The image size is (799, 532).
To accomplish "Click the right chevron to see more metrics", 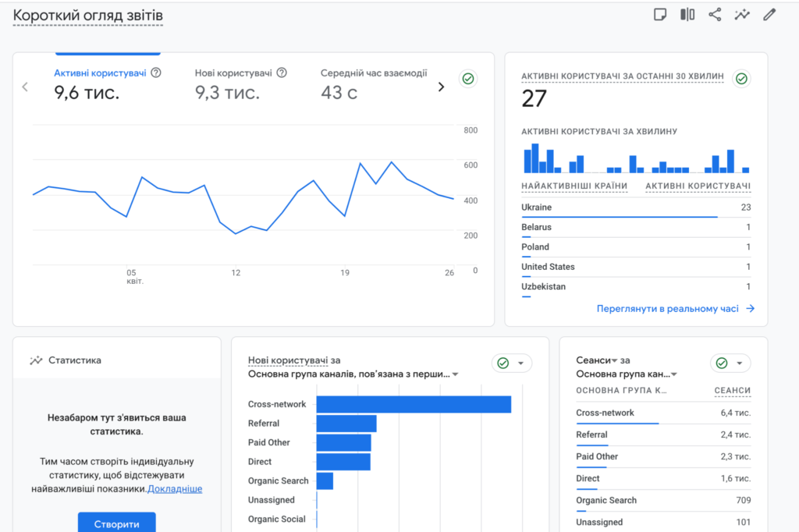I will [441, 87].
